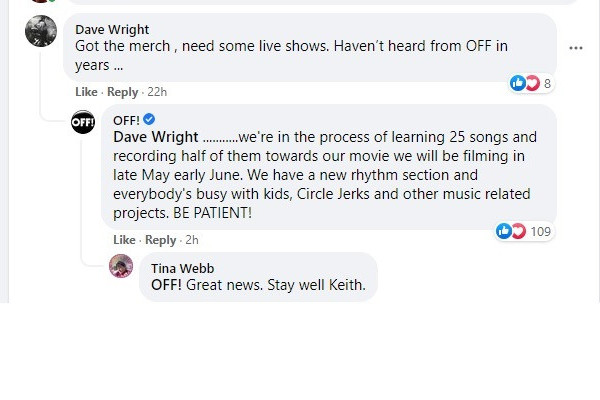Reply to the OFF! page comment
This screenshot has height=400, width=600.
click(x=160, y=240)
